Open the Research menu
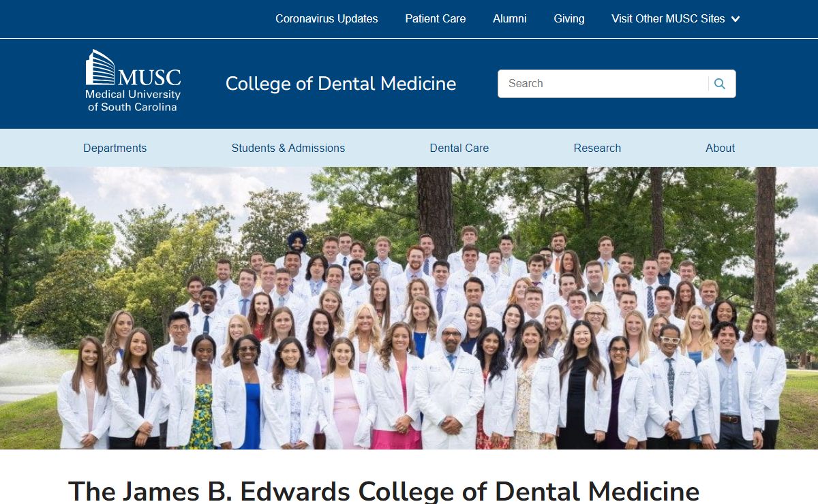Viewport: 818px width, 504px height. coord(597,148)
